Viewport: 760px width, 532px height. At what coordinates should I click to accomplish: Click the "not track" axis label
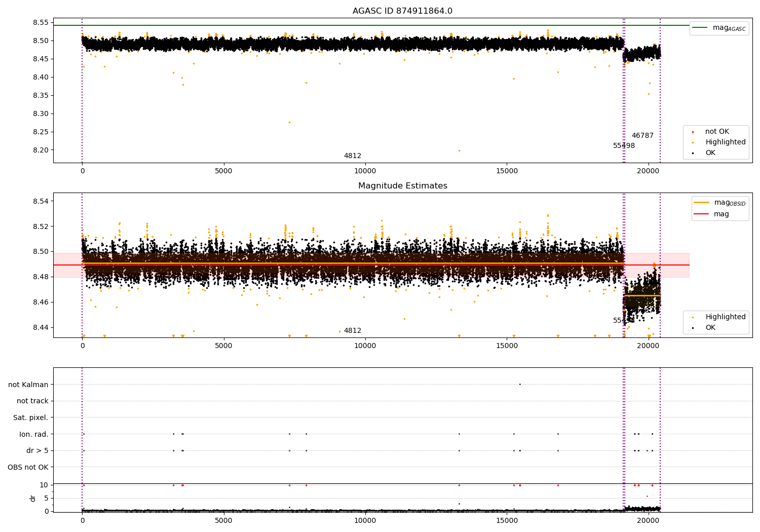click(x=32, y=401)
